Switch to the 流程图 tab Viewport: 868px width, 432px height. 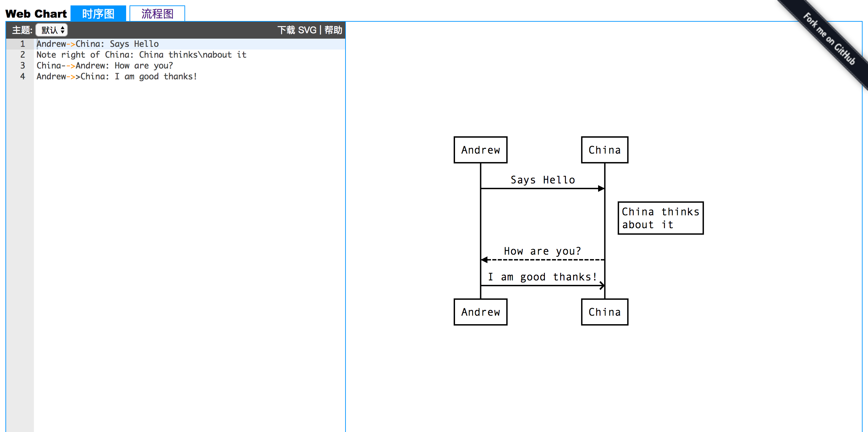(157, 14)
